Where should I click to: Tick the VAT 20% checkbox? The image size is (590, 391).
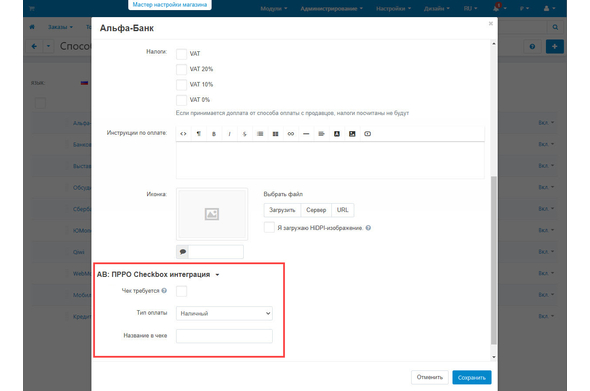coord(181,69)
